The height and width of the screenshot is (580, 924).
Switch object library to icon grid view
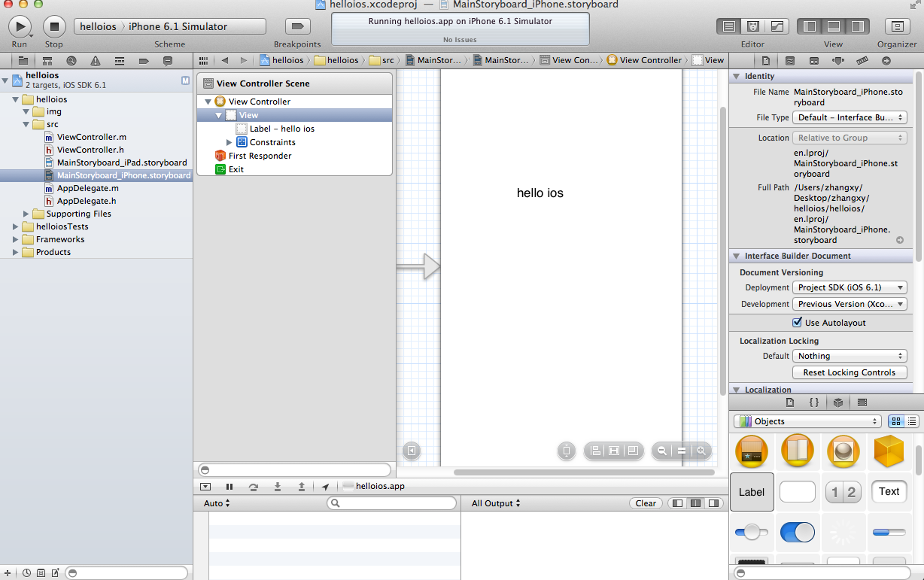(896, 421)
